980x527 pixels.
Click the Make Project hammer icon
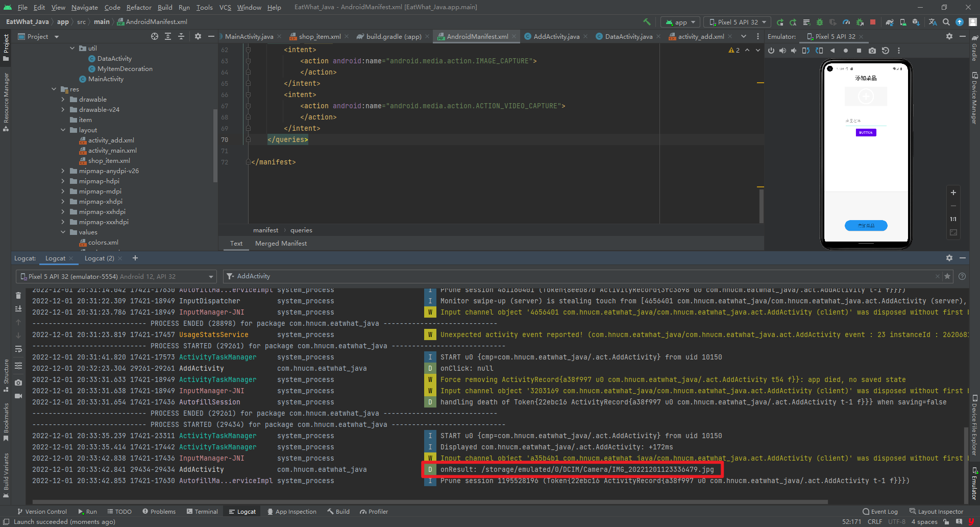pos(647,22)
